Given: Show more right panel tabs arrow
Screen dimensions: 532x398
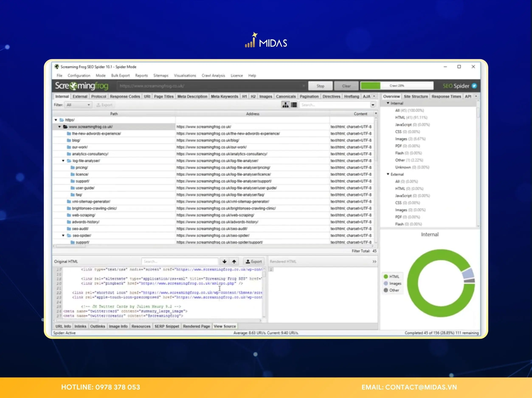Looking at the screenshot, I should click(476, 96).
